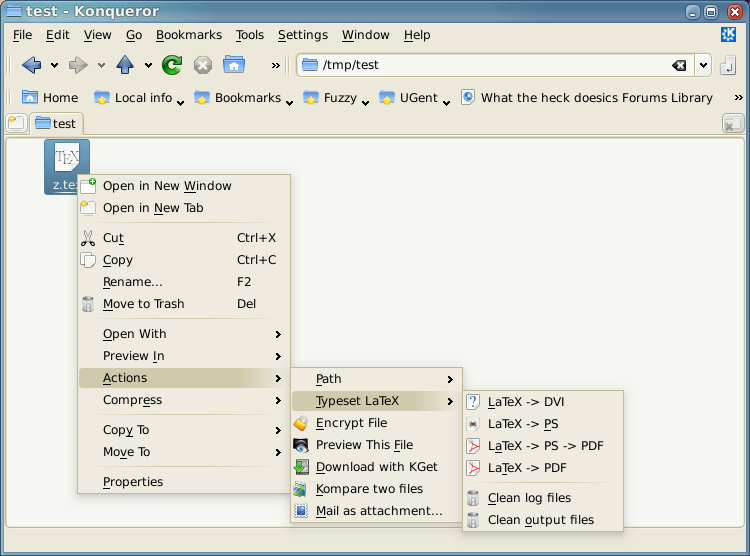Choose LaTeX -> DVI
This screenshot has width=750, height=556.
tap(543, 402)
